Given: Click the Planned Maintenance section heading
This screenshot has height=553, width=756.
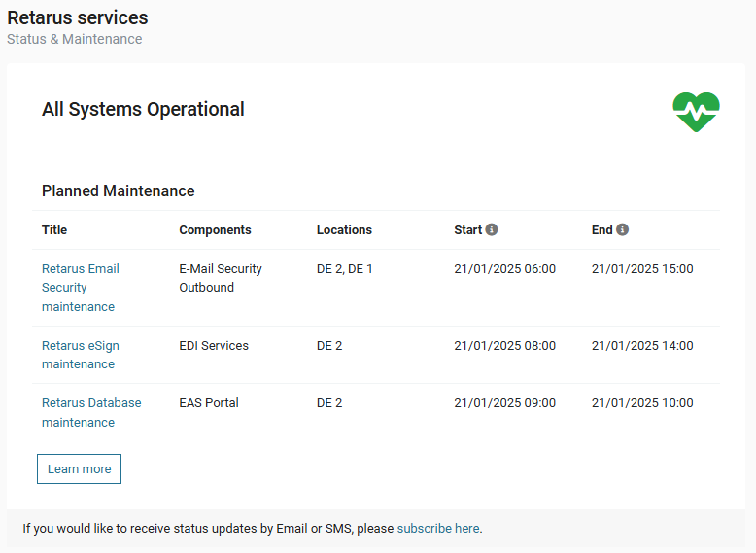Looking at the screenshot, I should click(x=118, y=191).
